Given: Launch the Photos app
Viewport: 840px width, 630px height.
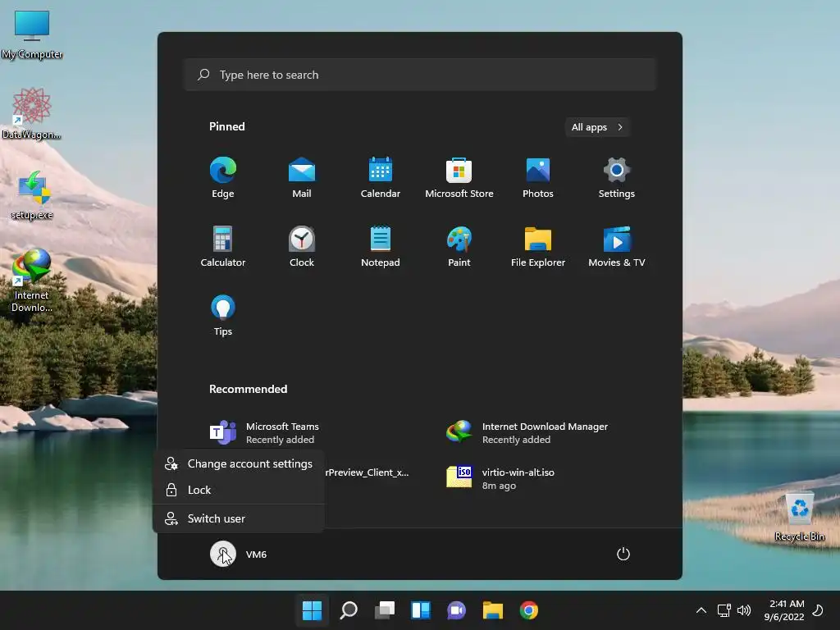Looking at the screenshot, I should click(x=538, y=178).
